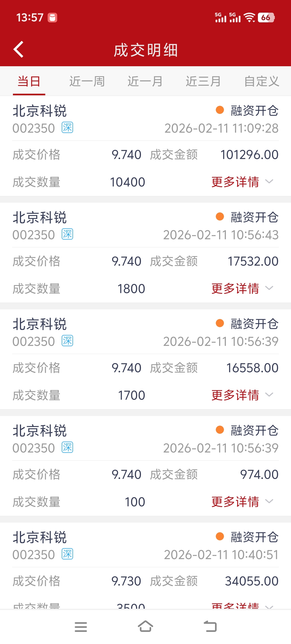291x644 pixels.
Task: Tap the Android back navigation icon
Action: click(210, 626)
